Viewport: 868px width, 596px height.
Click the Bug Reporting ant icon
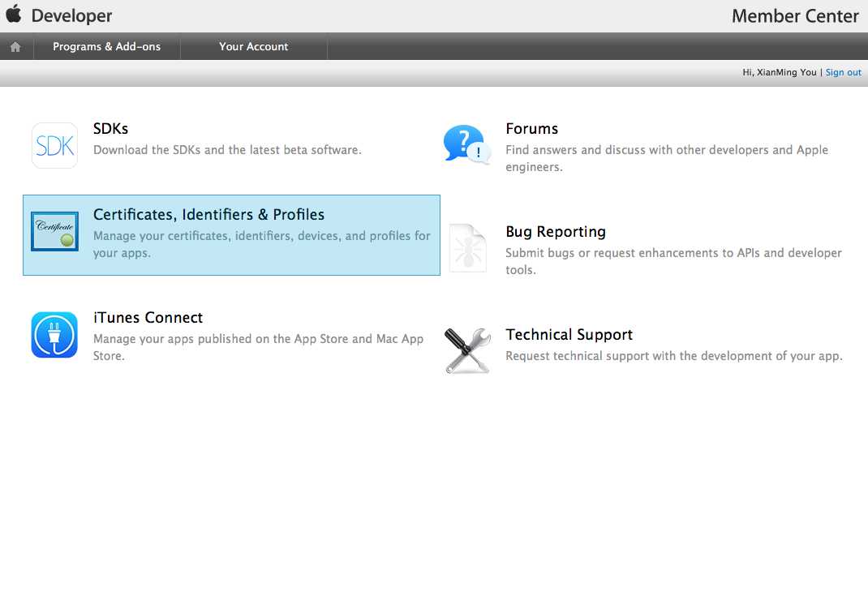(x=468, y=248)
